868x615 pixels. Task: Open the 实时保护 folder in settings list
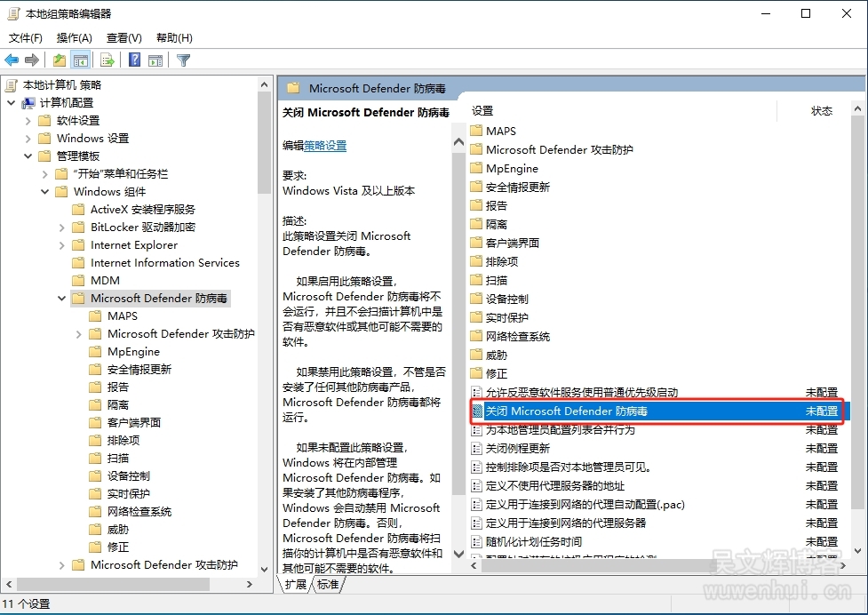506,317
